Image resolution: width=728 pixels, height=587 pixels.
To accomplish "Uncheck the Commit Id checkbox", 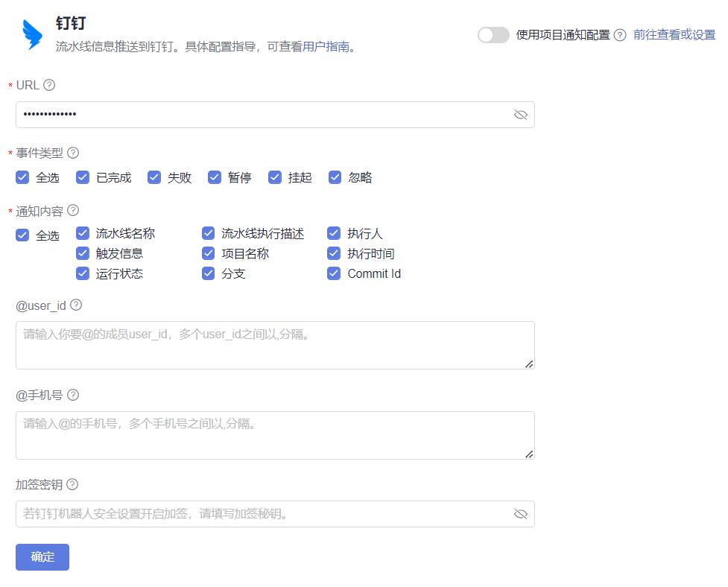I will pyautogui.click(x=334, y=273).
